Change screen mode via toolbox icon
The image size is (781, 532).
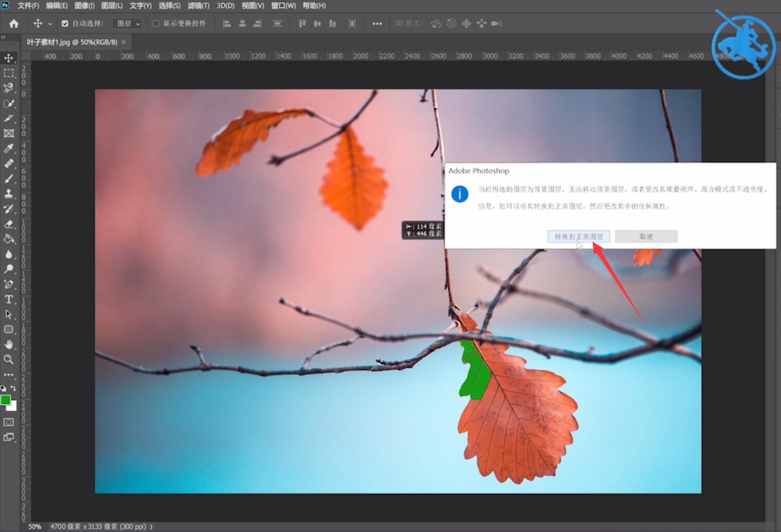[x=9, y=437]
